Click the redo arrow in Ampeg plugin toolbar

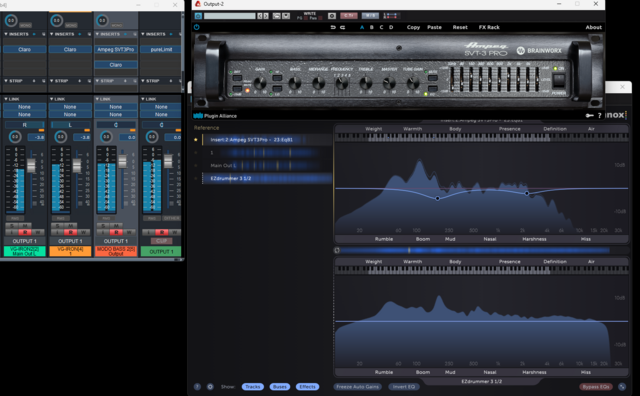point(342,27)
